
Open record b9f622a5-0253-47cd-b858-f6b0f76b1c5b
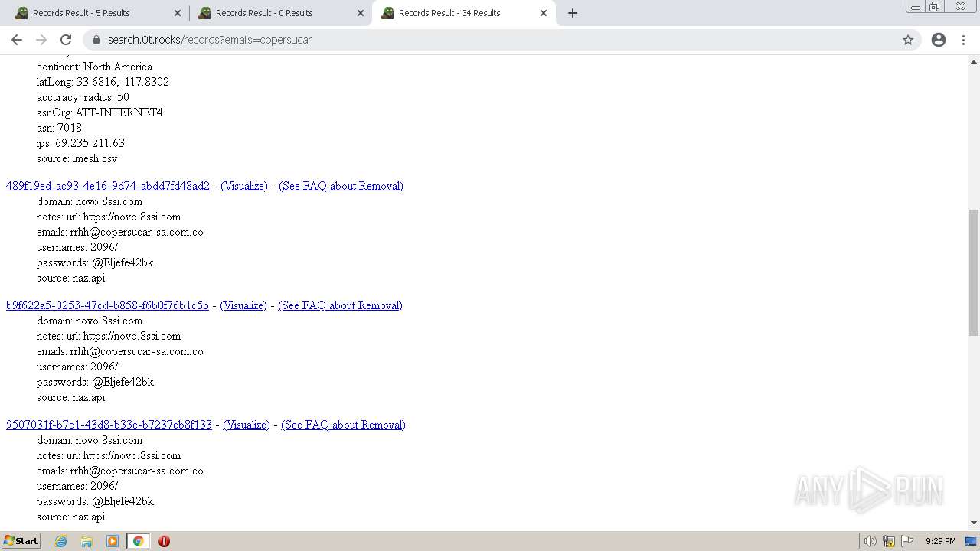point(107,305)
